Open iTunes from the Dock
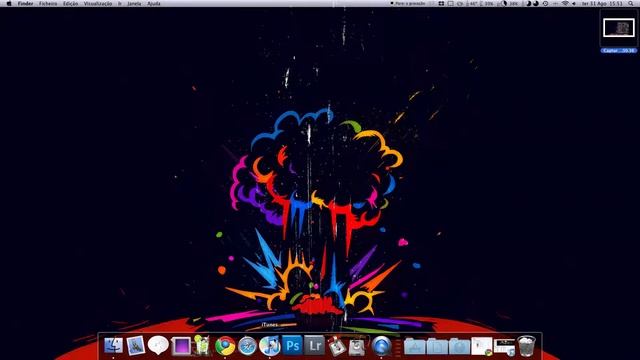Viewport: 640px width, 360px height. pos(269,346)
